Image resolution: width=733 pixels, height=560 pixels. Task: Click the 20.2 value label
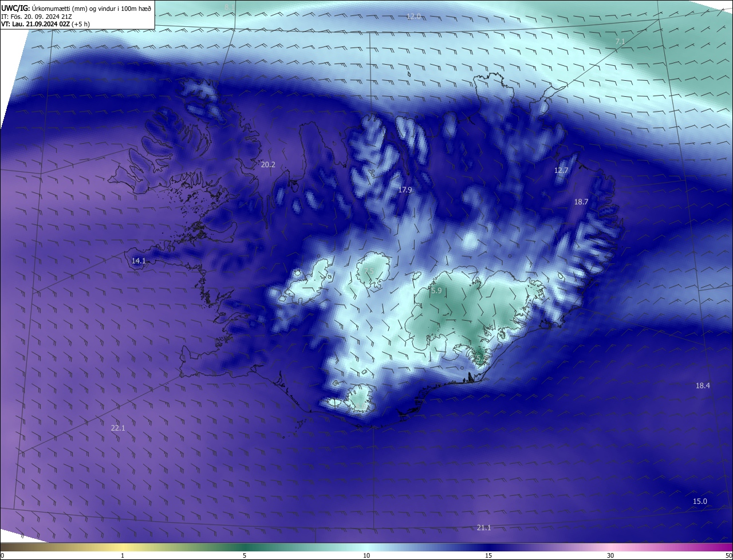coord(268,164)
